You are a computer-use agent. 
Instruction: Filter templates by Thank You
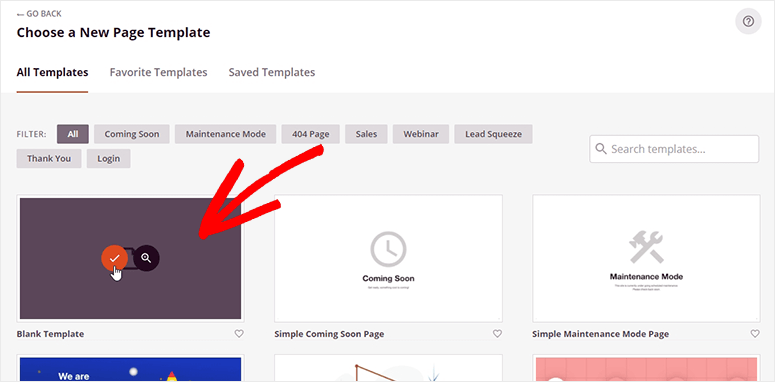49,159
